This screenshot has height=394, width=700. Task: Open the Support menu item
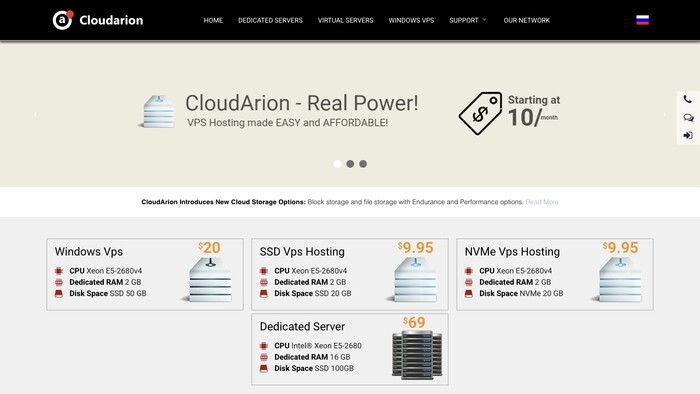pos(464,20)
